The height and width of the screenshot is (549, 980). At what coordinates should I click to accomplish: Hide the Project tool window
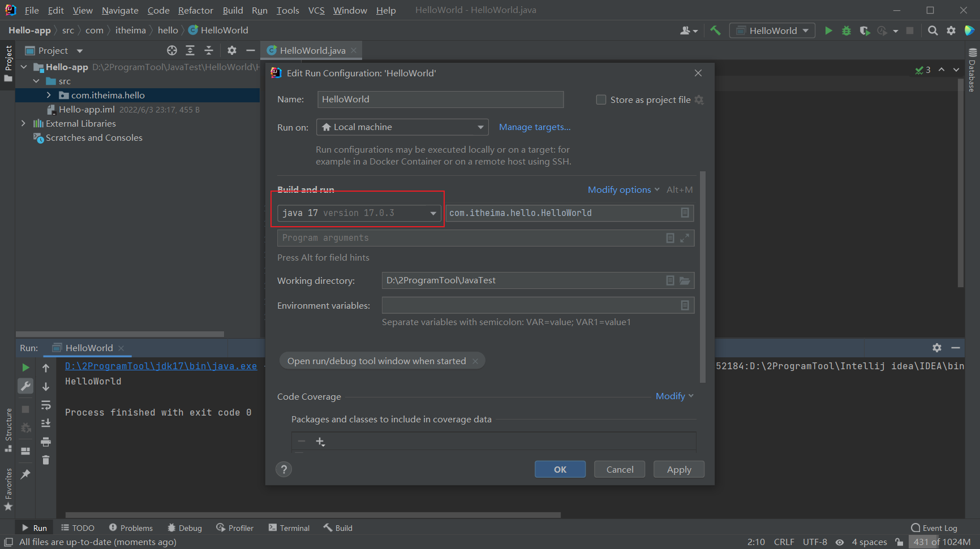tap(251, 50)
